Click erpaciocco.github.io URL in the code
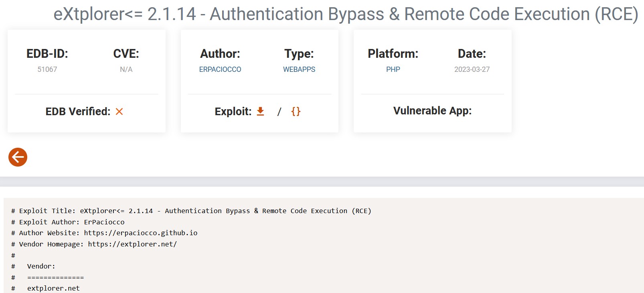The image size is (644, 293). [140, 233]
